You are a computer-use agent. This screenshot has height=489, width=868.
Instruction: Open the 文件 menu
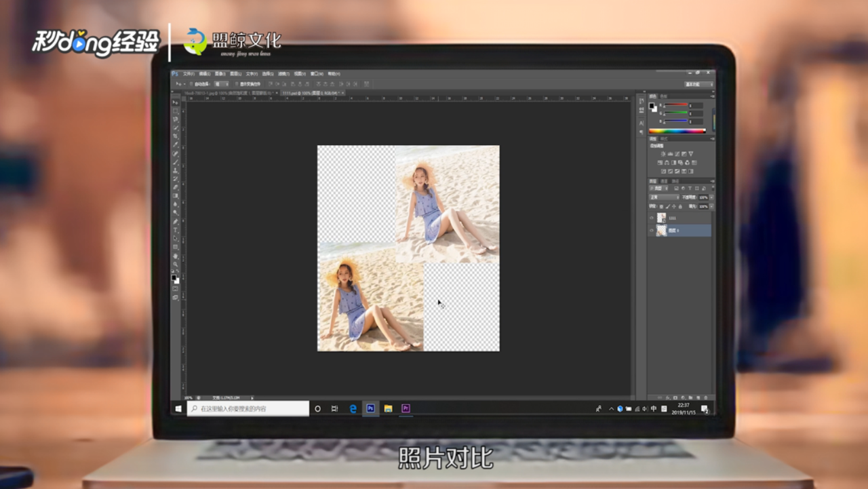(x=189, y=74)
